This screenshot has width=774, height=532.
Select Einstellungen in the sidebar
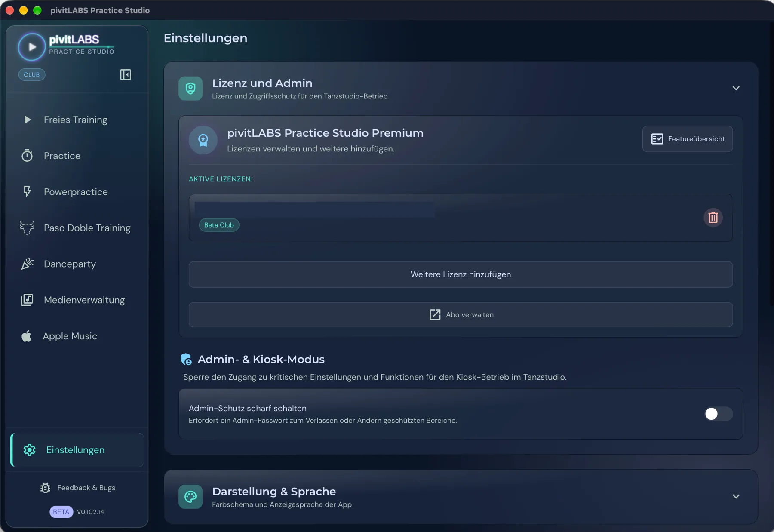pos(77,450)
